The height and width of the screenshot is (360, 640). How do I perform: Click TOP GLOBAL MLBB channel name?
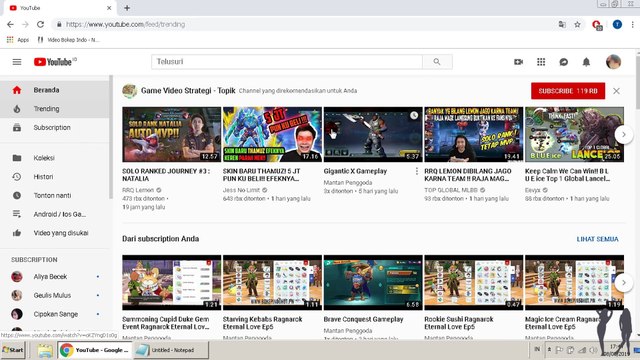(451, 190)
